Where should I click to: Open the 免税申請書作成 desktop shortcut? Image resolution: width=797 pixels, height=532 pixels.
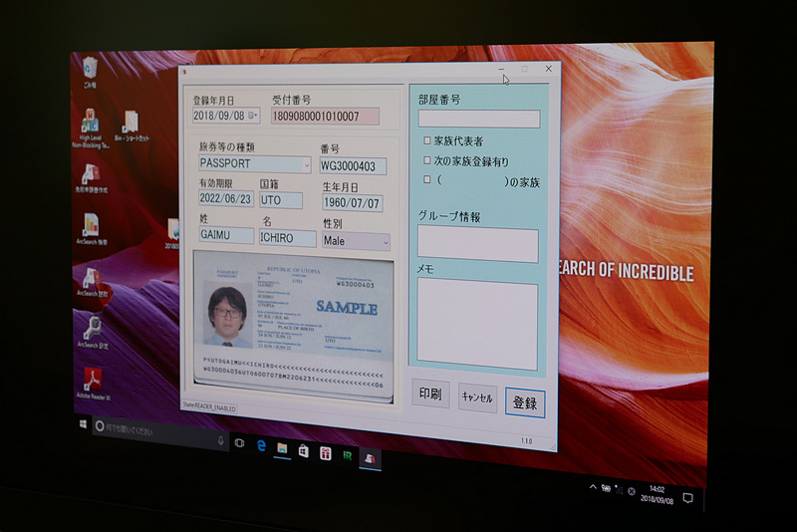click(91, 178)
